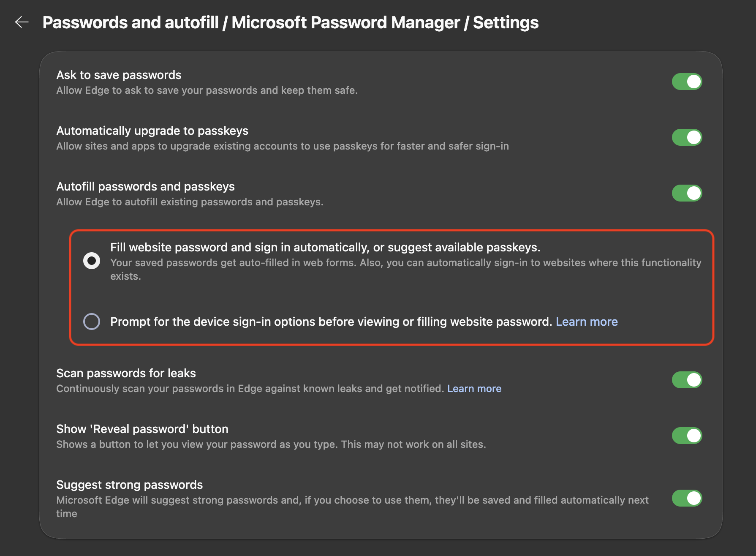Click the 'Automatically upgrade to passkeys' heading text

click(x=152, y=131)
